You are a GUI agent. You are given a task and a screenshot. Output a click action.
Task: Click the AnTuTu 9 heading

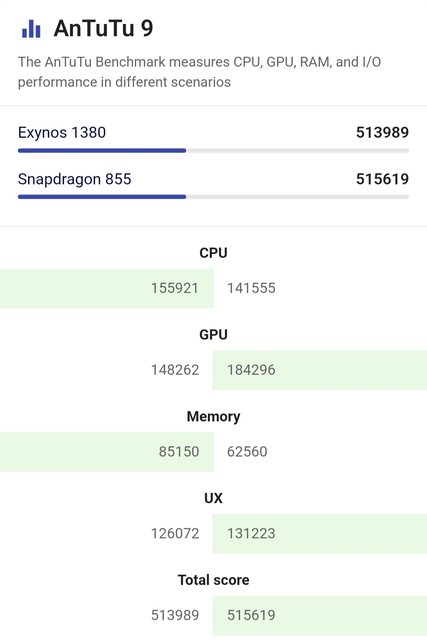point(103,29)
